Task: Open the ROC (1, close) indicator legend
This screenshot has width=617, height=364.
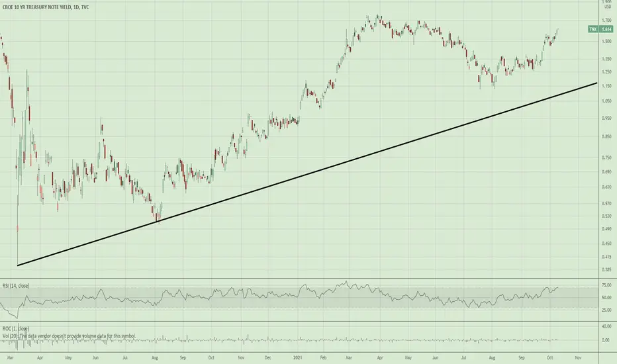Action: 16,328
